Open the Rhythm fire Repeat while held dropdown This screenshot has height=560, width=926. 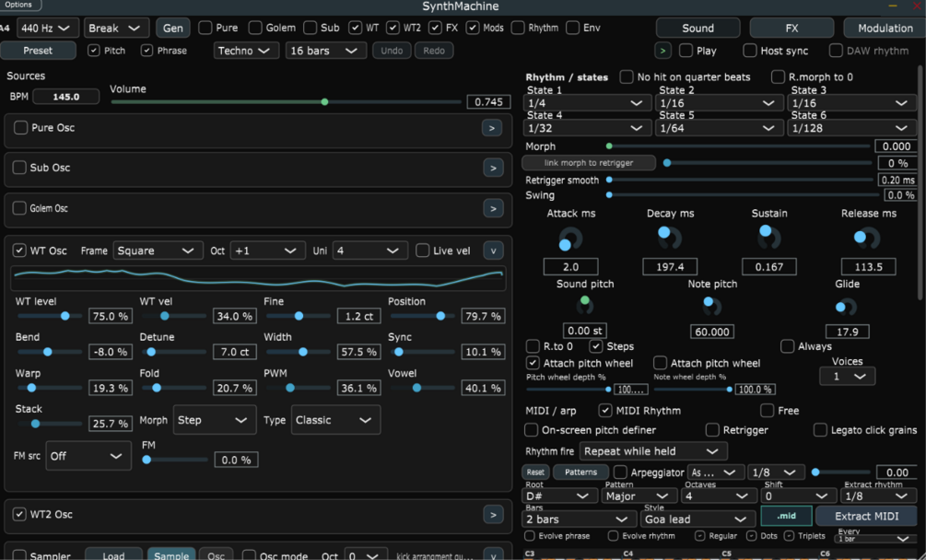[653, 451]
